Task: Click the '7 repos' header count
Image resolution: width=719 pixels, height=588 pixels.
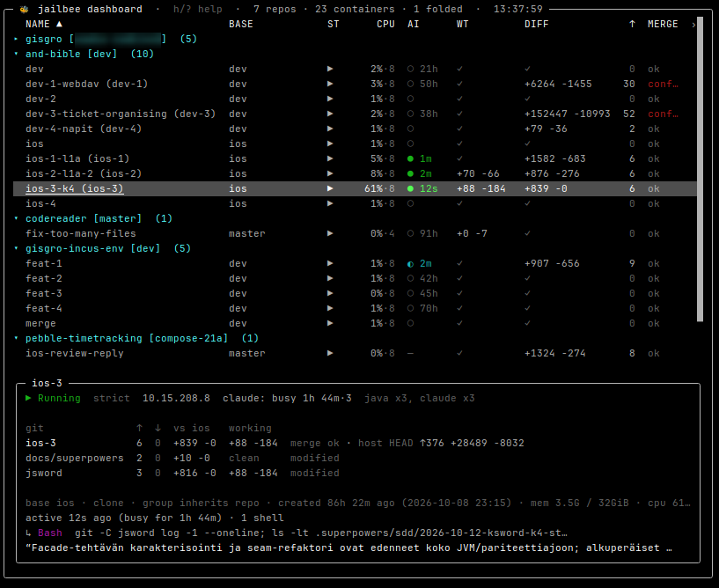Action: pyautogui.click(x=275, y=9)
